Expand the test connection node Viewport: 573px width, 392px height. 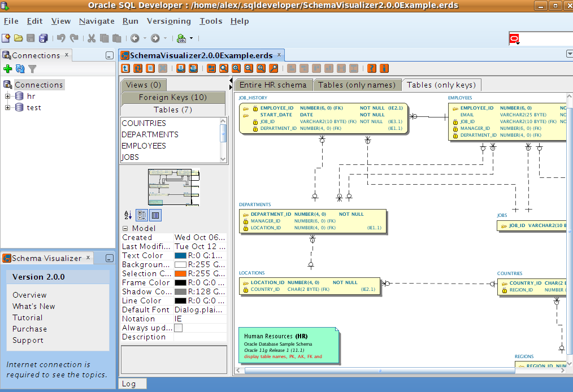point(7,108)
